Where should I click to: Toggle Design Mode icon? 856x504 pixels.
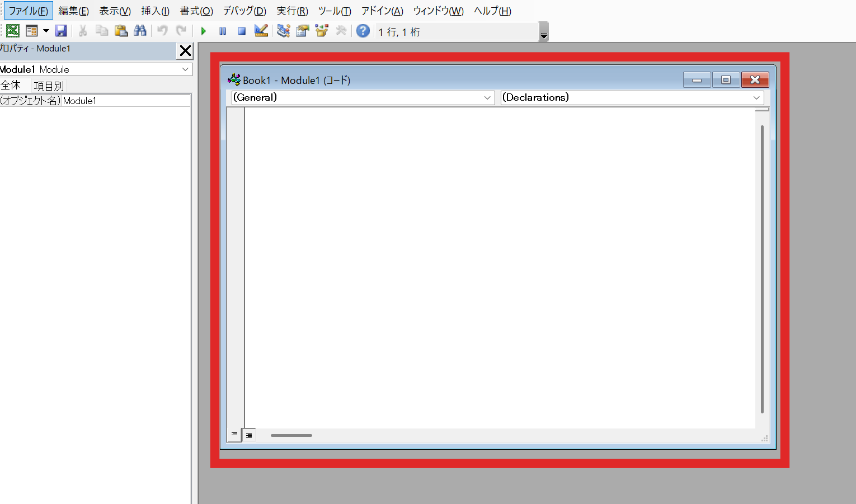click(x=261, y=31)
